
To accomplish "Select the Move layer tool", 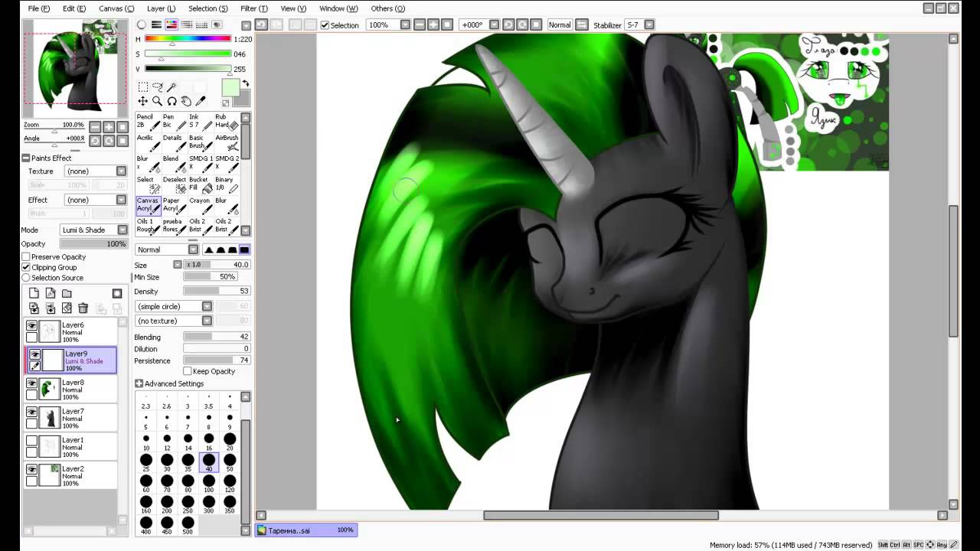I will pos(142,101).
